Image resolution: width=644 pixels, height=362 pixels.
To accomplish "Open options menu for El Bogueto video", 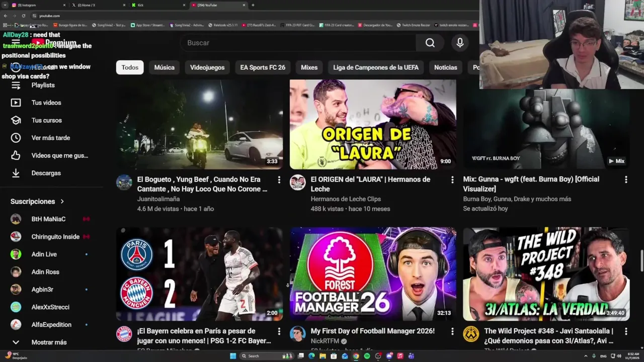I will pyautogui.click(x=279, y=179).
